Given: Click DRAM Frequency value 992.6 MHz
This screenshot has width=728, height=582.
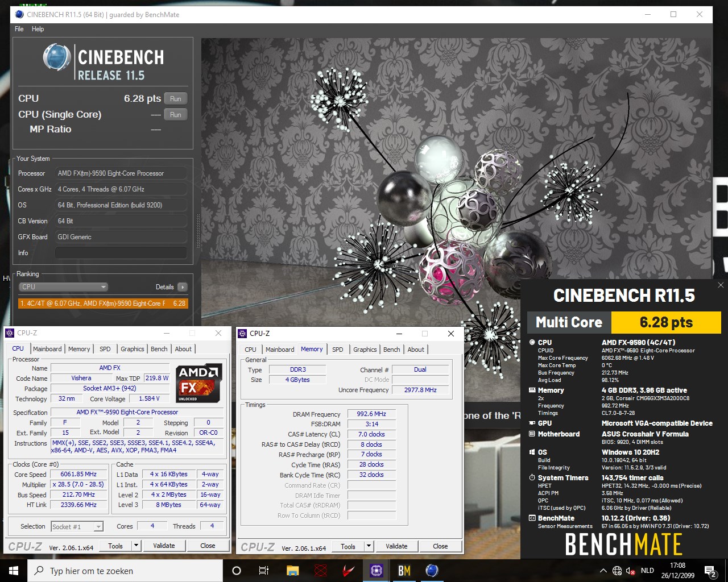Looking at the screenshot, I should tap(371, 414).
